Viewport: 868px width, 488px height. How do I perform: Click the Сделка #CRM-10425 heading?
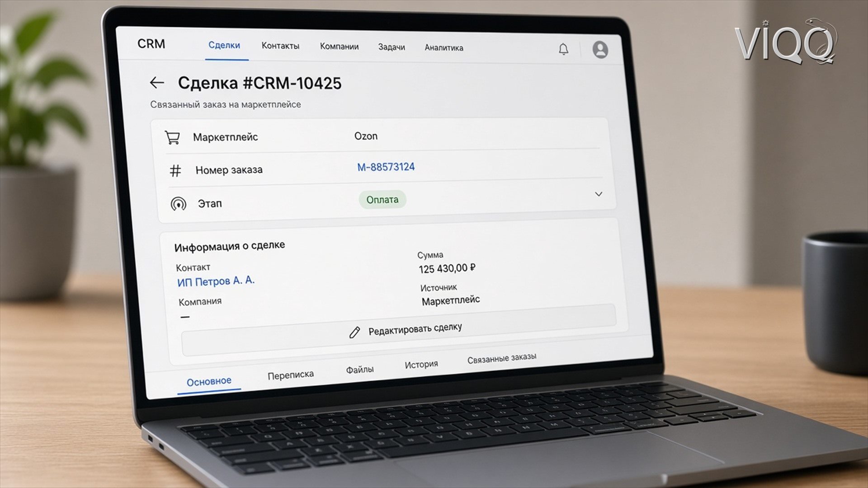click(x=259, y=83)
